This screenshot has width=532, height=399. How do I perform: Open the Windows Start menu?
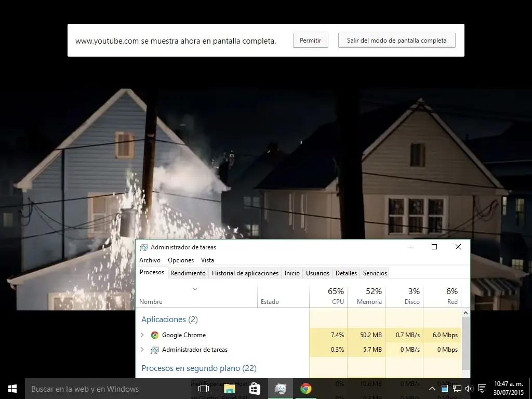coord(12,389)
